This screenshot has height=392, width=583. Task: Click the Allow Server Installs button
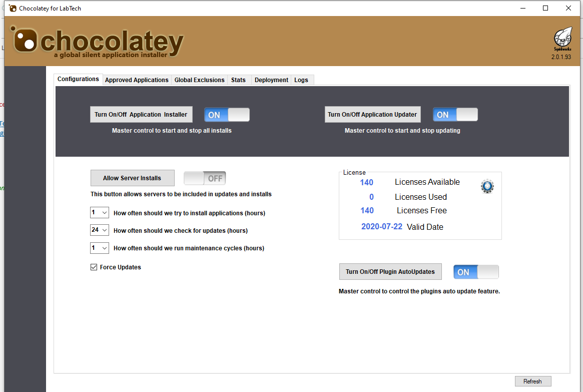coord(132,178)
